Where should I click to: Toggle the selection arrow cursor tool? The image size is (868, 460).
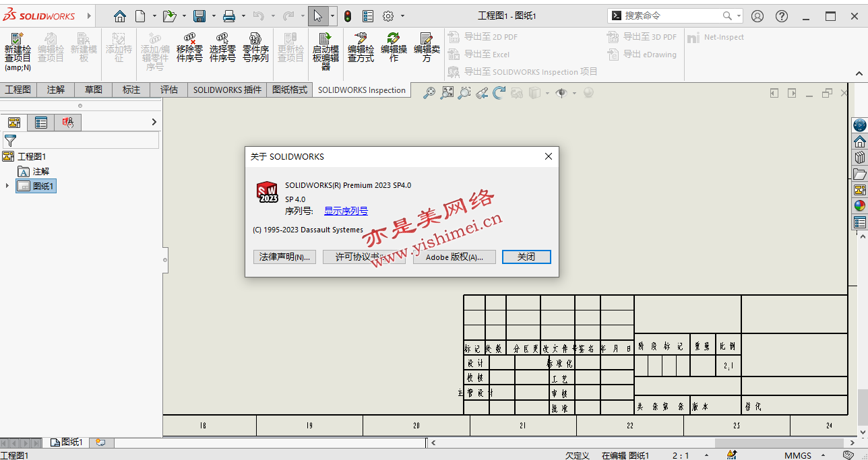(317, 16)
